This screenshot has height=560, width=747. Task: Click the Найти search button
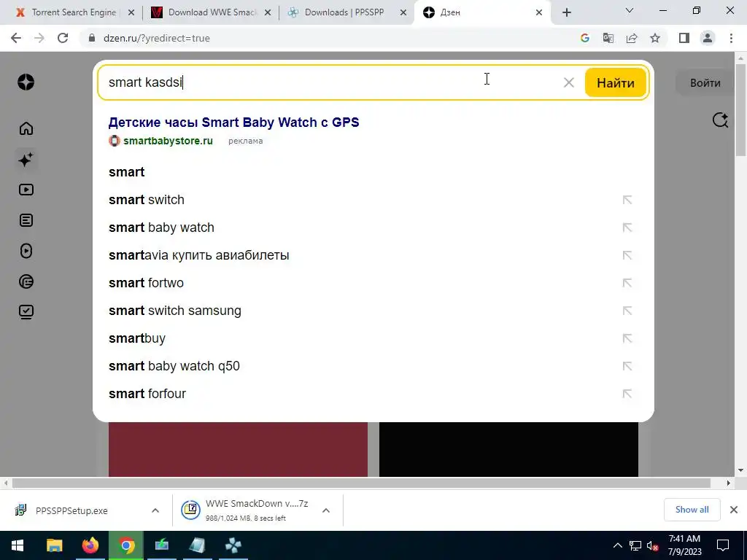click(616, 82)
